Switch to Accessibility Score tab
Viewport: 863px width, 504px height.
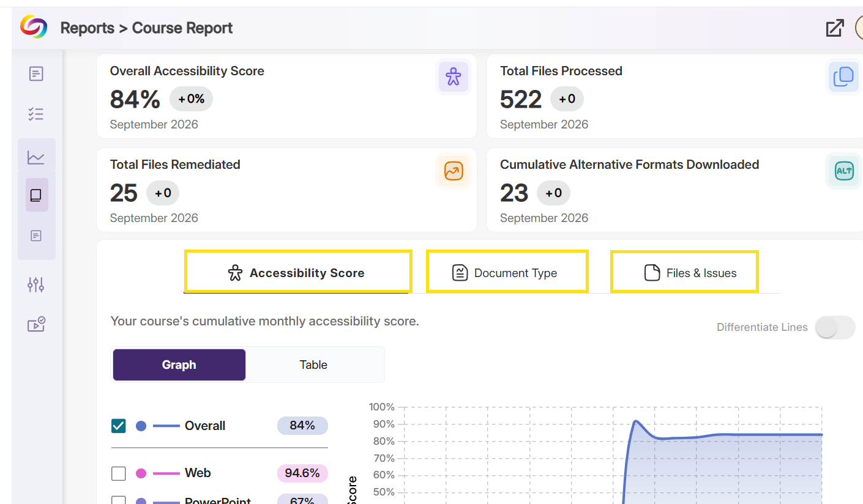coord(297,272)
